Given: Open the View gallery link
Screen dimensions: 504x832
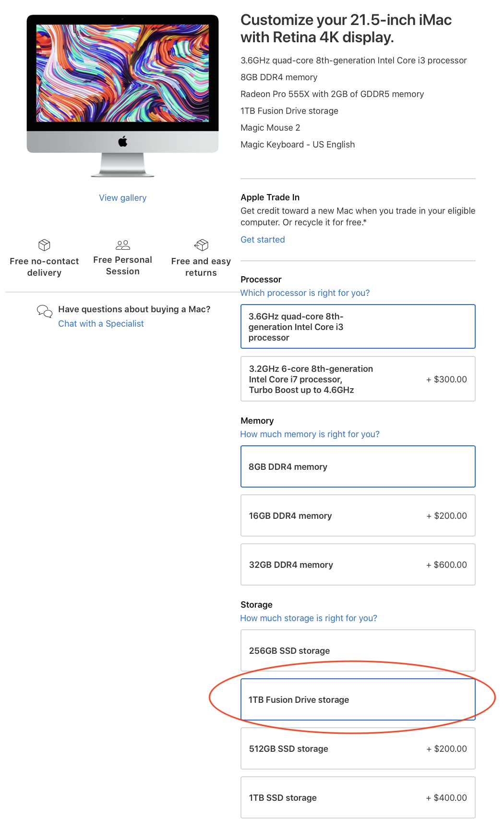Looking at the screenshot, I should point(123,198).
